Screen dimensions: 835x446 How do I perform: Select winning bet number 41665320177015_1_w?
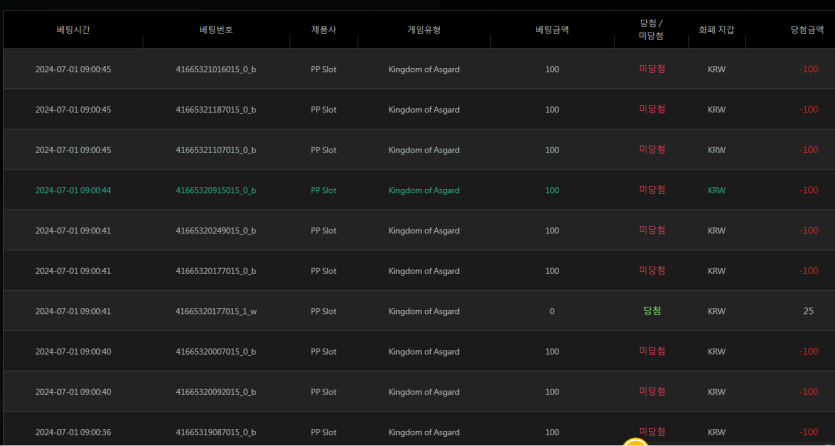click(216, 311)
